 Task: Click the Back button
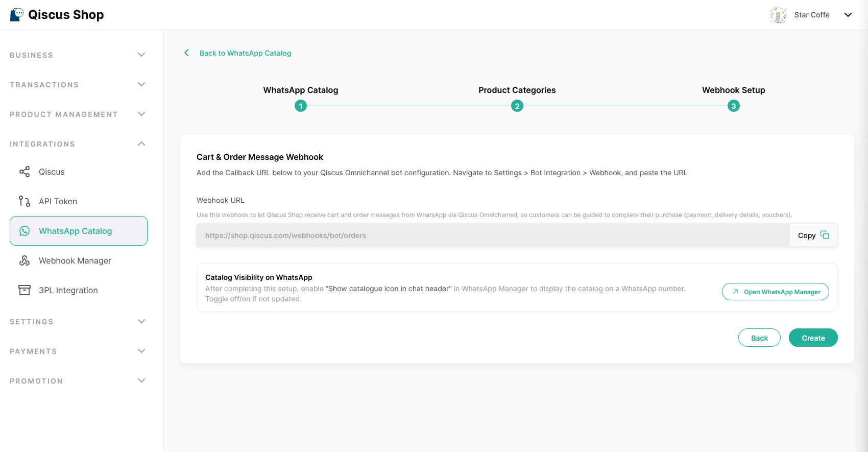click(x=759, y=338)
